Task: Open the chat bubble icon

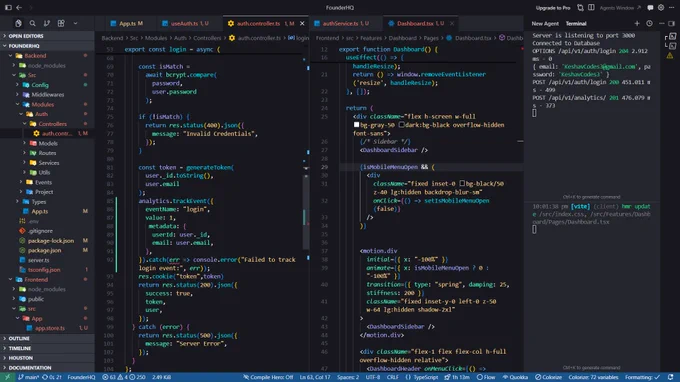Action: click(x=650, y=8)
